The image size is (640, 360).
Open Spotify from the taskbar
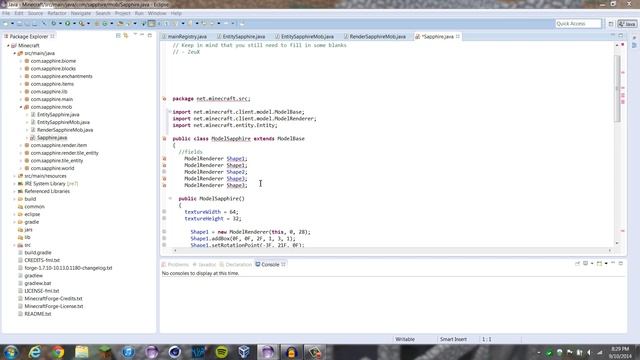221,352
